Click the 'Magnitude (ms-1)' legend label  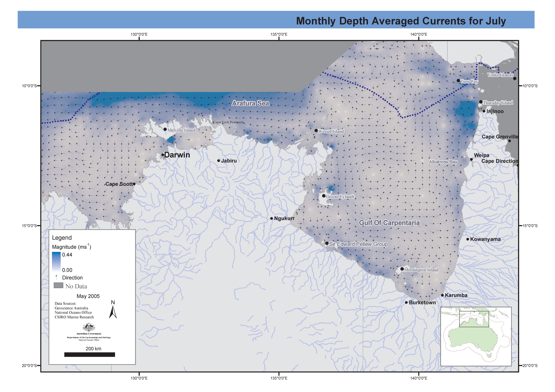click(72, 247)
